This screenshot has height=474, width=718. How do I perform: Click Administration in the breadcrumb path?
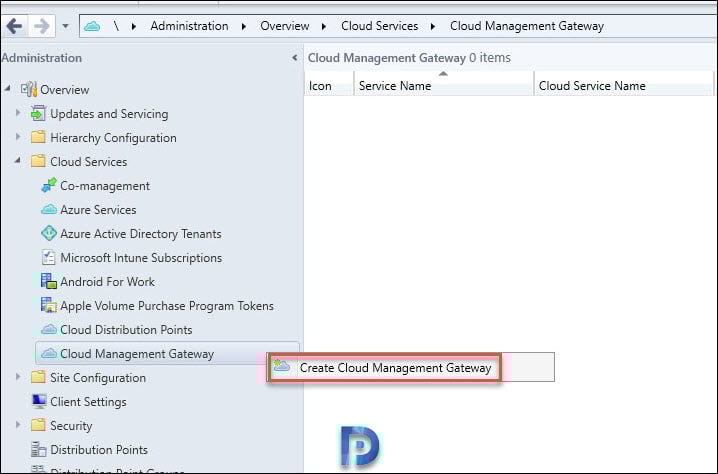[189, 26]
